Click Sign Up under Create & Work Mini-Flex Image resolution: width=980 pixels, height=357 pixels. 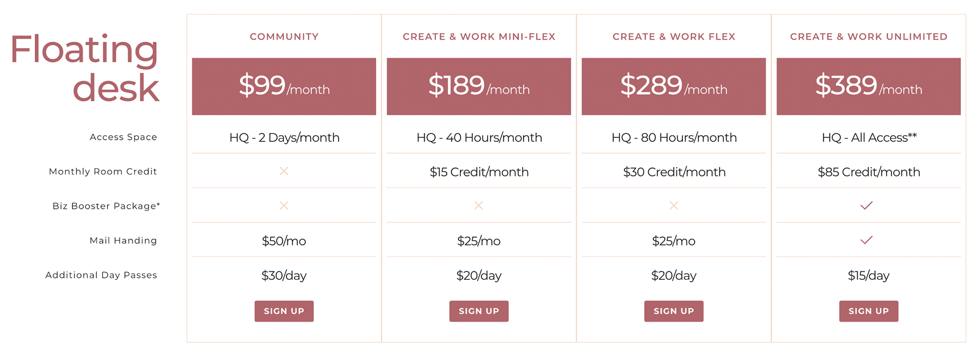click(479, 311)
